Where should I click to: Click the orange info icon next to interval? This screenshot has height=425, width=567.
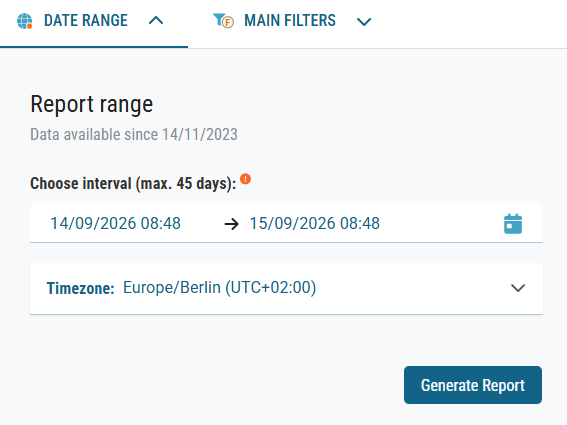245,179
